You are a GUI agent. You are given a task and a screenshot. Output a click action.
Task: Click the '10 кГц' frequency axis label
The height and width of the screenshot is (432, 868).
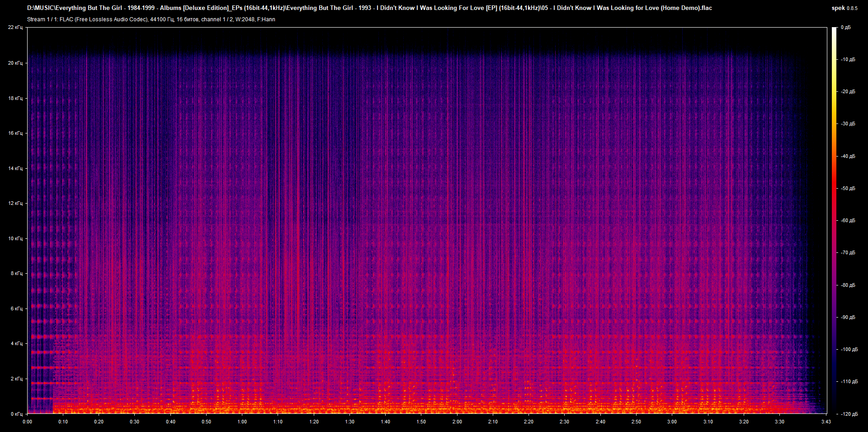tap(15, 238)
